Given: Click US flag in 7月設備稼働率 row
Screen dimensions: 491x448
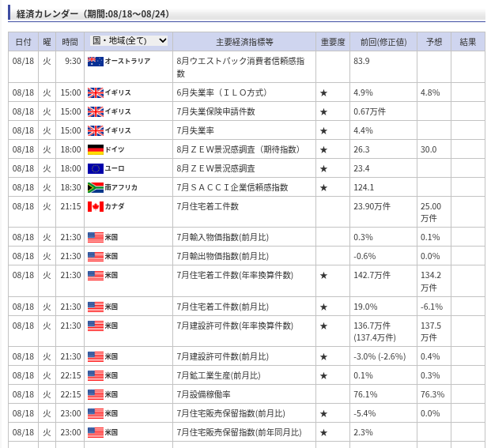Looking at the screenshot, I should (x=96, y=394).
